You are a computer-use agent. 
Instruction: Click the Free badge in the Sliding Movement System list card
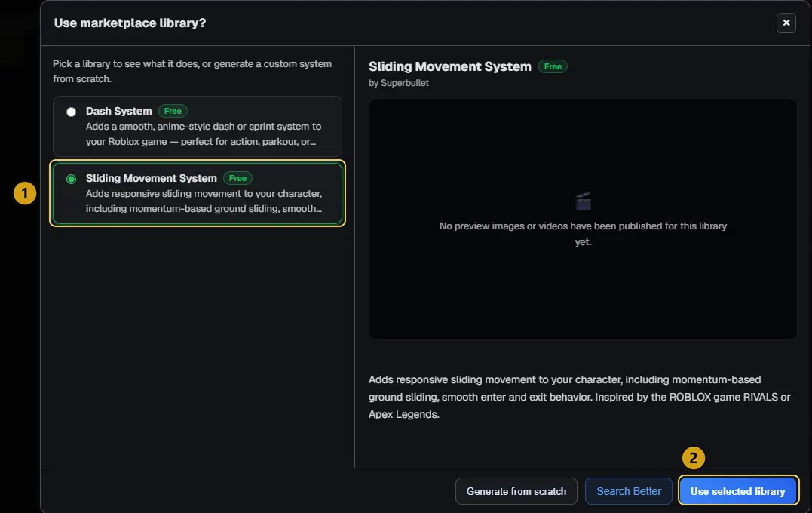click(237, 178)
